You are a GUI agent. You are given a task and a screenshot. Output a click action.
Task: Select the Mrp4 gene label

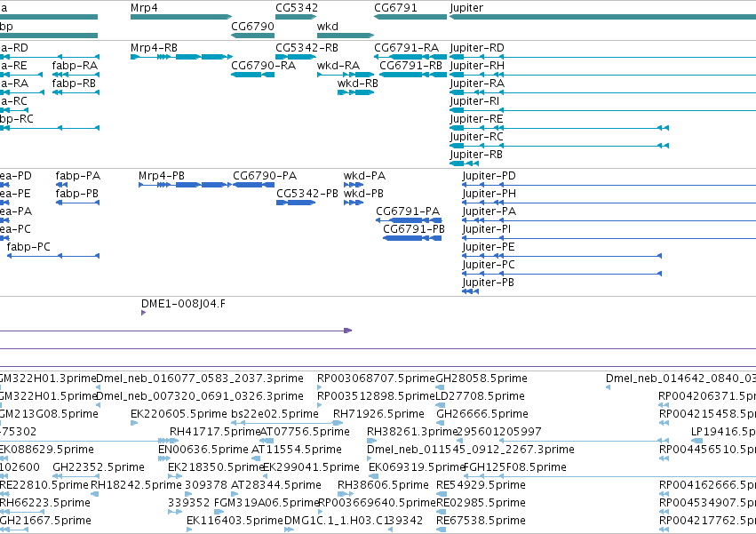144,8
